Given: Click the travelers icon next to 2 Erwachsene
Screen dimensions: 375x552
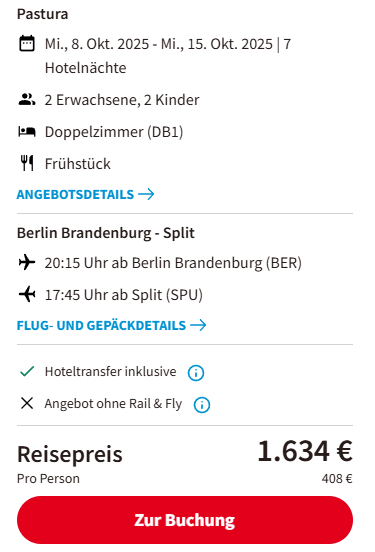Looking at the screenshot, I should point(27,100).
